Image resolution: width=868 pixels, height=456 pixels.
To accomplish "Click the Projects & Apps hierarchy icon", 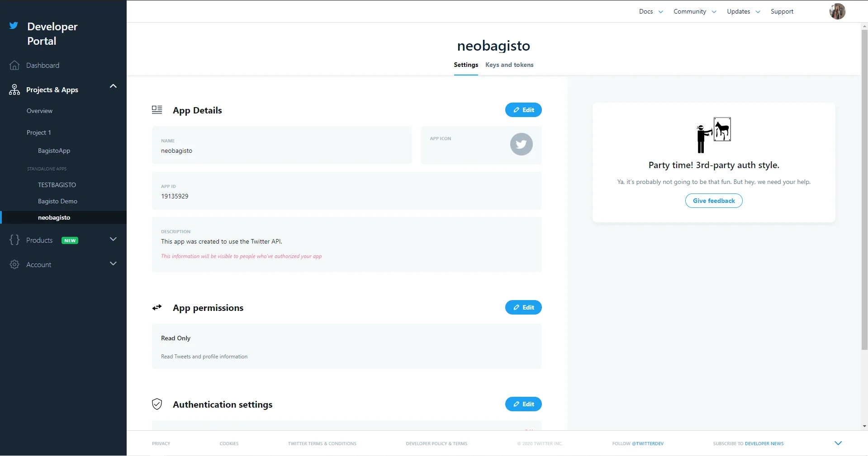I will 14,89.
